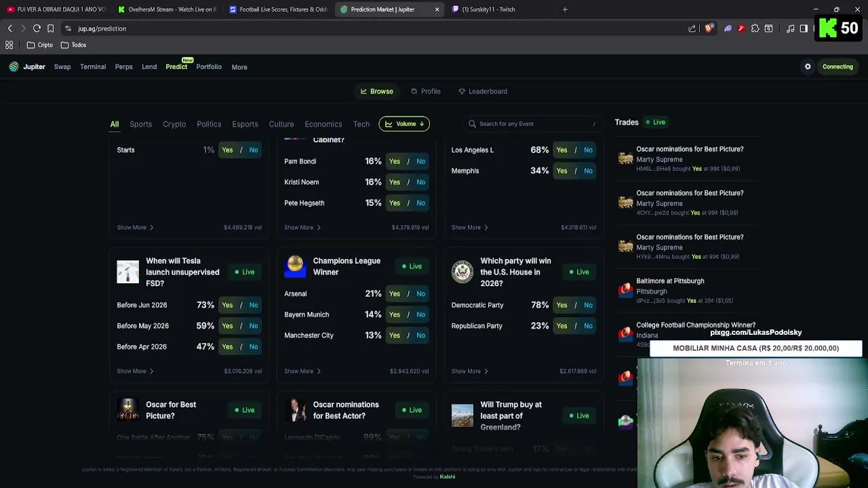Click Baltimore at Pittsburgh trade icon
Image resolution: width=868 pixels, height=488 pixels.
pyautogui.click(x=625, y=290)
